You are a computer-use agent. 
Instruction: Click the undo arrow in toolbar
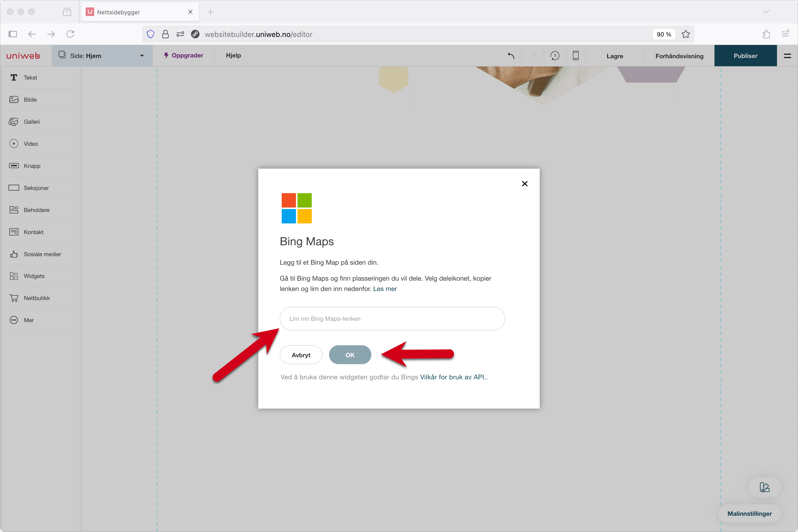(x=511, y=56)
